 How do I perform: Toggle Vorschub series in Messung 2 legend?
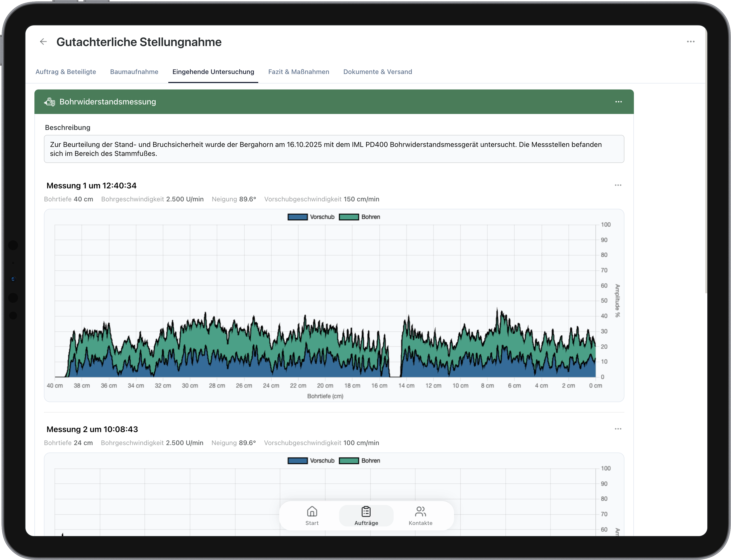point(311,461)
